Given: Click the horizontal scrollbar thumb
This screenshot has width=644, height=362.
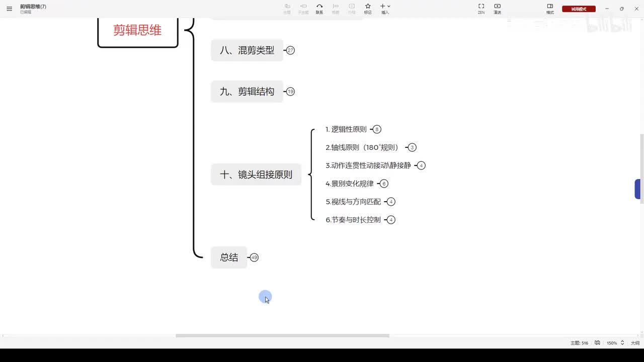Looking at the screenshot, I should pos(282,335).
